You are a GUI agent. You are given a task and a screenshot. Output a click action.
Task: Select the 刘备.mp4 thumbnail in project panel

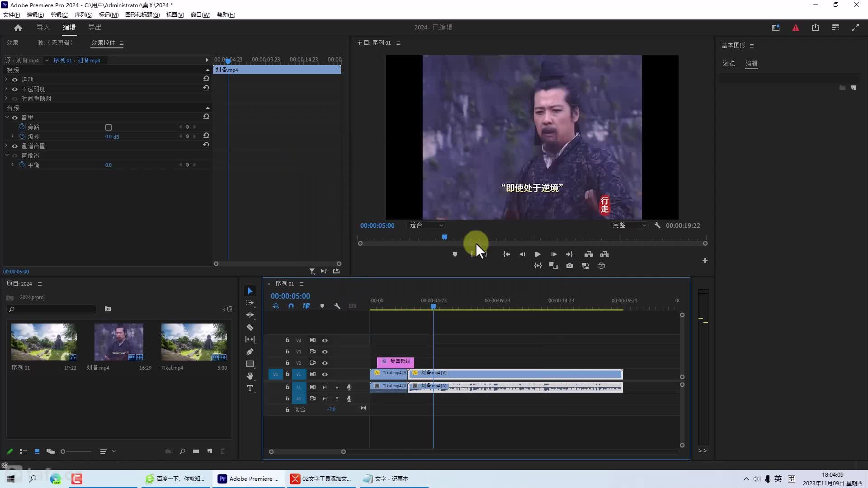pyautogui.click(x=119, y=342)
